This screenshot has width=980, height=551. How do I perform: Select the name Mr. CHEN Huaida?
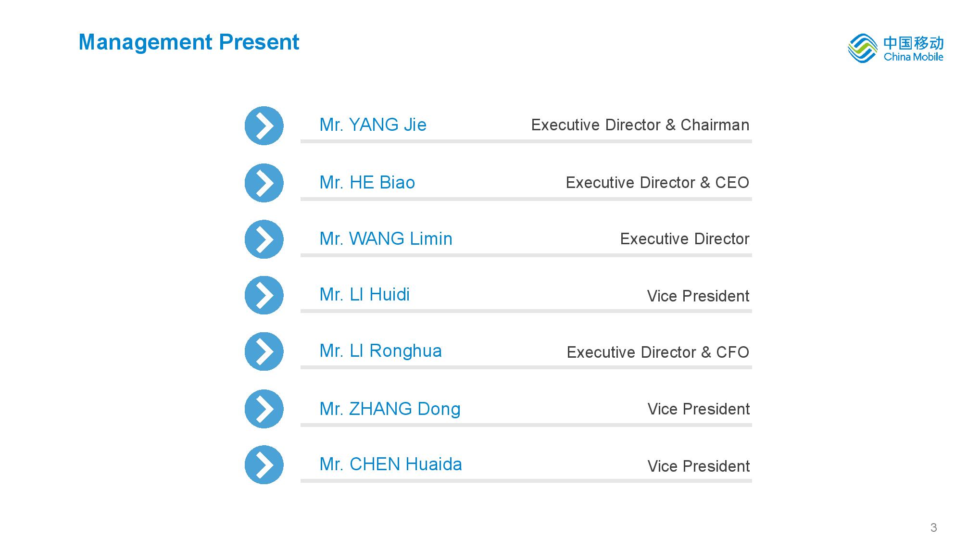tap(390, 464)
